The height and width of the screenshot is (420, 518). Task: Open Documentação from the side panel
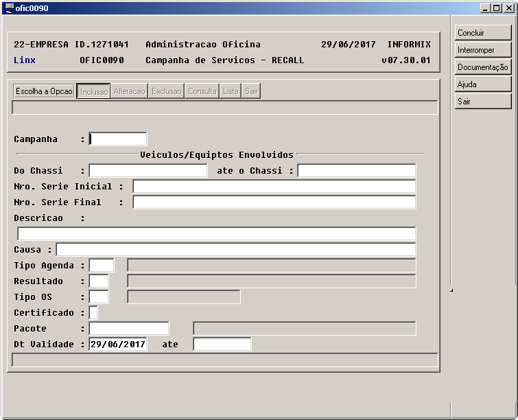483,67
